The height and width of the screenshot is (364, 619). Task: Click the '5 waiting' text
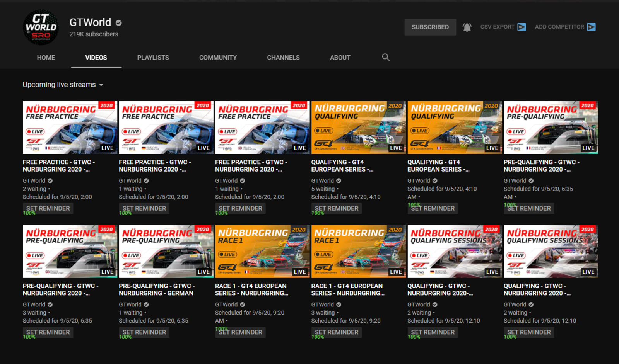[x=323, y=189]
